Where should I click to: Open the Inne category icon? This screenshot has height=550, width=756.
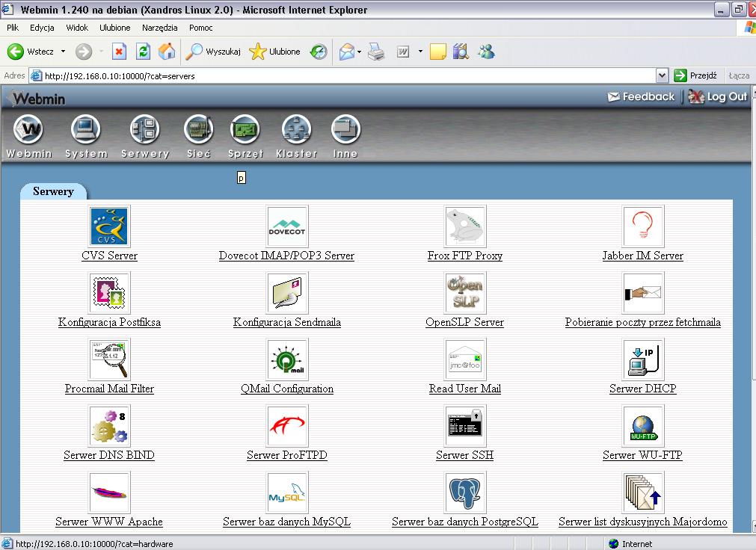(345, 129)
